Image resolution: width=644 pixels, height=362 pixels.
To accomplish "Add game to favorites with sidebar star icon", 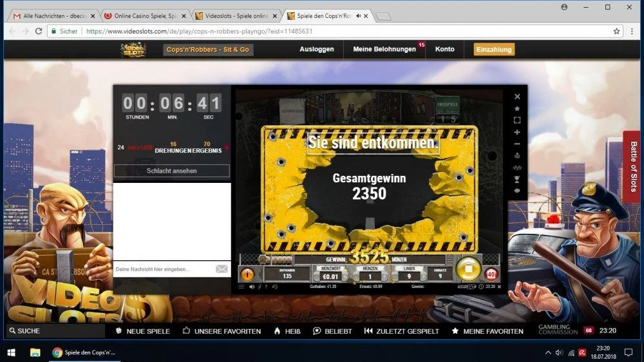I will 517,108.
